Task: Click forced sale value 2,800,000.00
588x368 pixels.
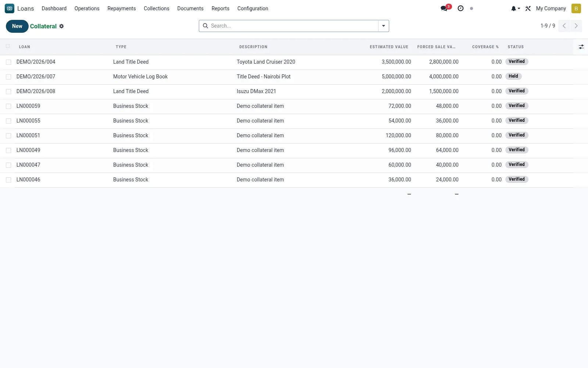Action: tap(444, 62)
